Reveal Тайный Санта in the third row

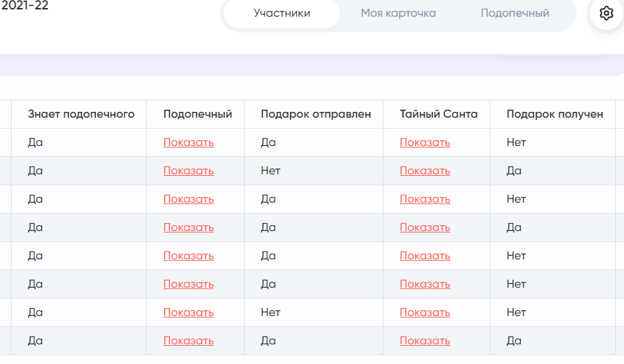point(425,199)
